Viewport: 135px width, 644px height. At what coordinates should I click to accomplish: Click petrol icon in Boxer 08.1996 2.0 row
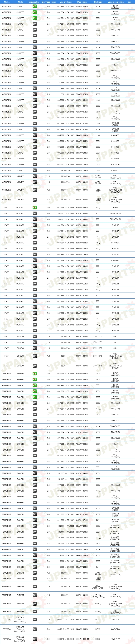click(35, 397)
